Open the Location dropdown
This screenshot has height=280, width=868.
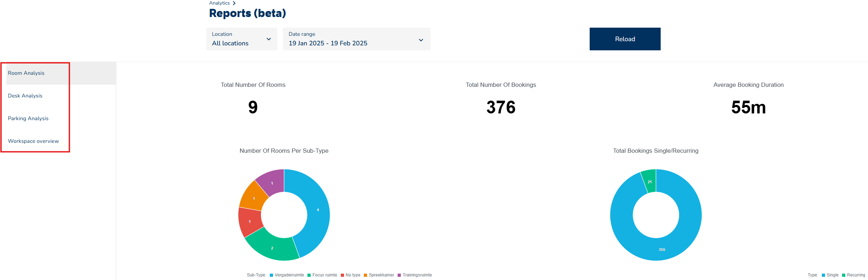click(241, 39)
